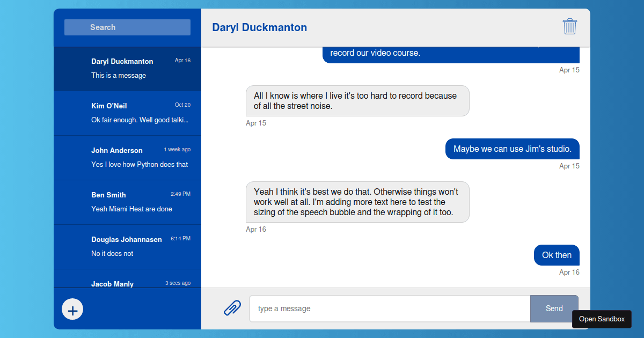The width and height of the screenshot is (644, 338).
Task: Click the Daryl Duckmanton chat header title
Action: pyautogui.click(x=259, y=27)
